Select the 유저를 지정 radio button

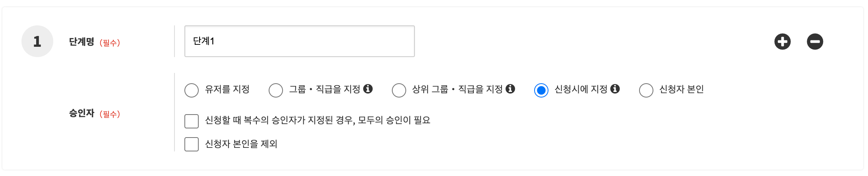pos(192,90)
